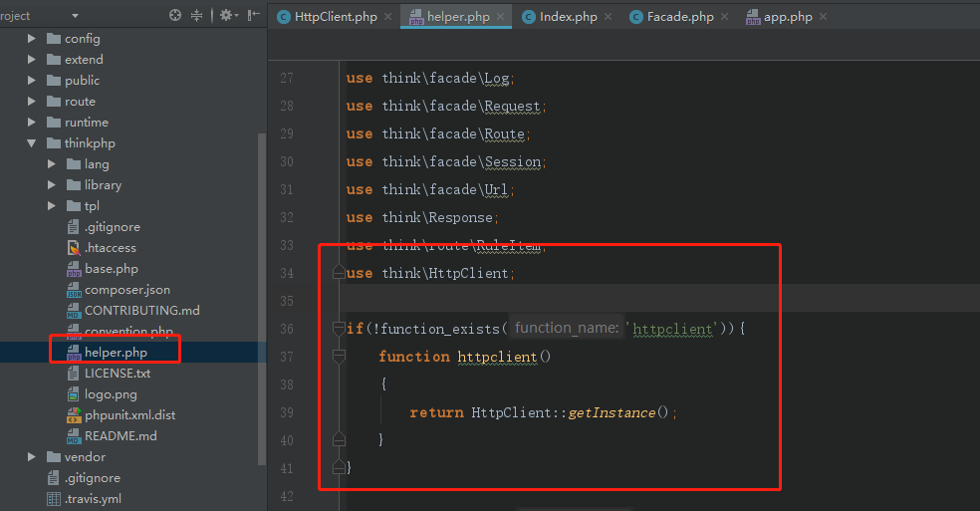This screenshot has height=511, width=980.
Task: Collapse the function fold marker line 37
Action: click(339, 357)
